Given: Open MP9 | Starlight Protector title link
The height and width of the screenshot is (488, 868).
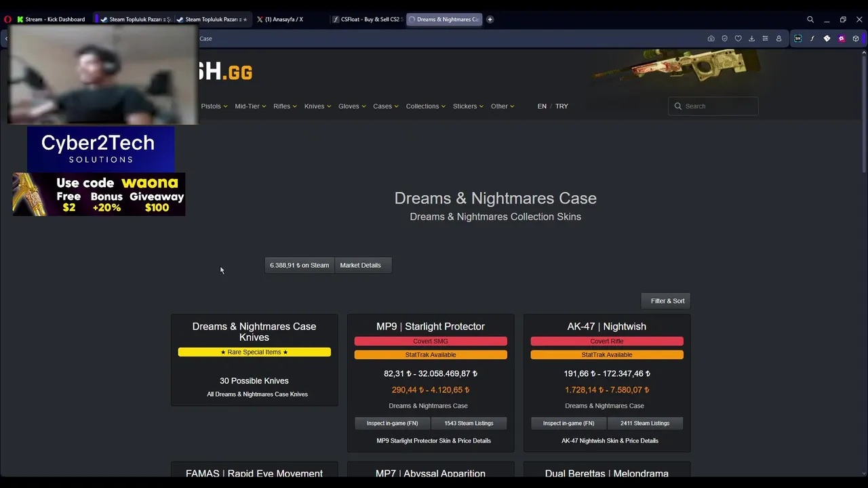Looking at the screenshot, I should coord(431,327).
